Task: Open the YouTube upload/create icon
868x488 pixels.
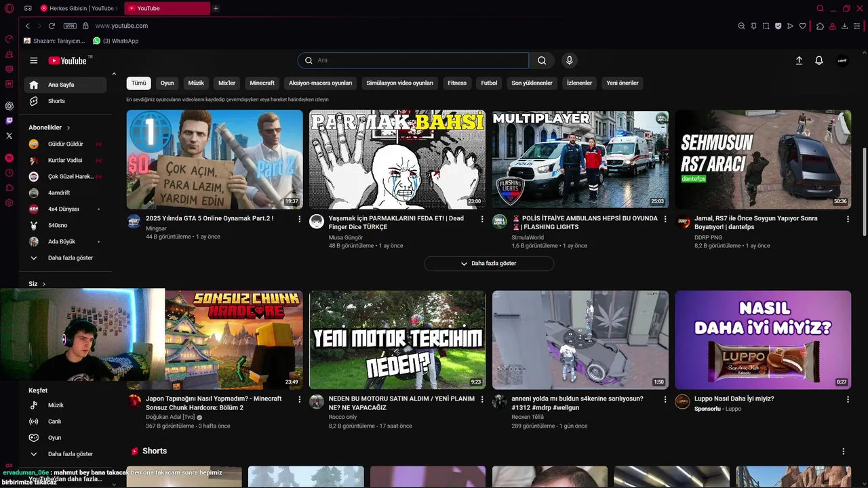Action: [799, 60]
